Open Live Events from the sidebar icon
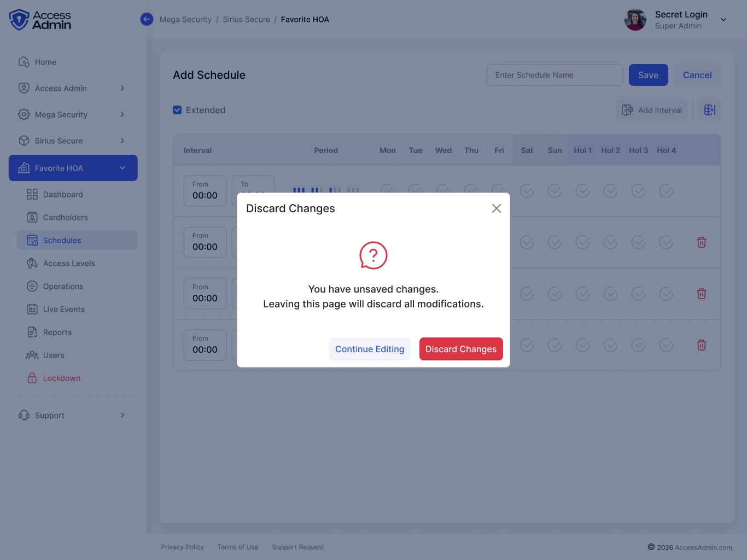This screenshot has height=560, width=747. [x=32, y=309]
